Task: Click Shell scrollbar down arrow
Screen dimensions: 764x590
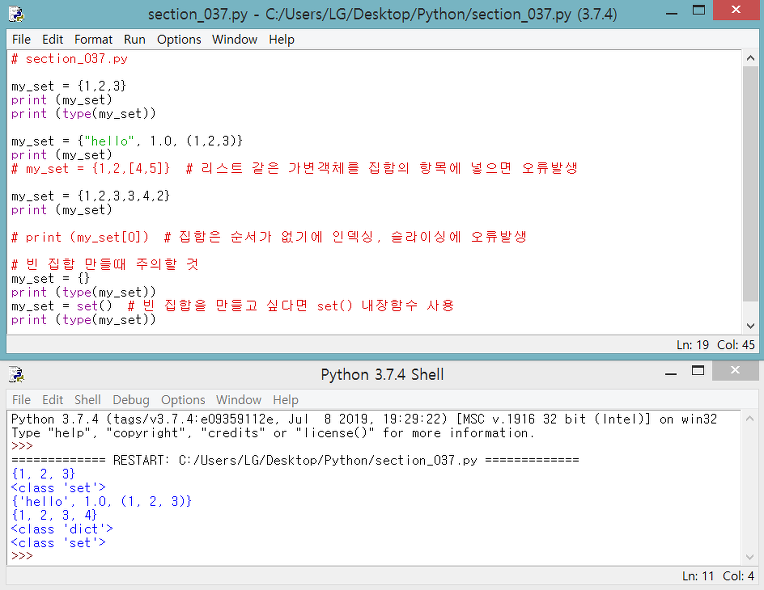Action: point(749,557)
